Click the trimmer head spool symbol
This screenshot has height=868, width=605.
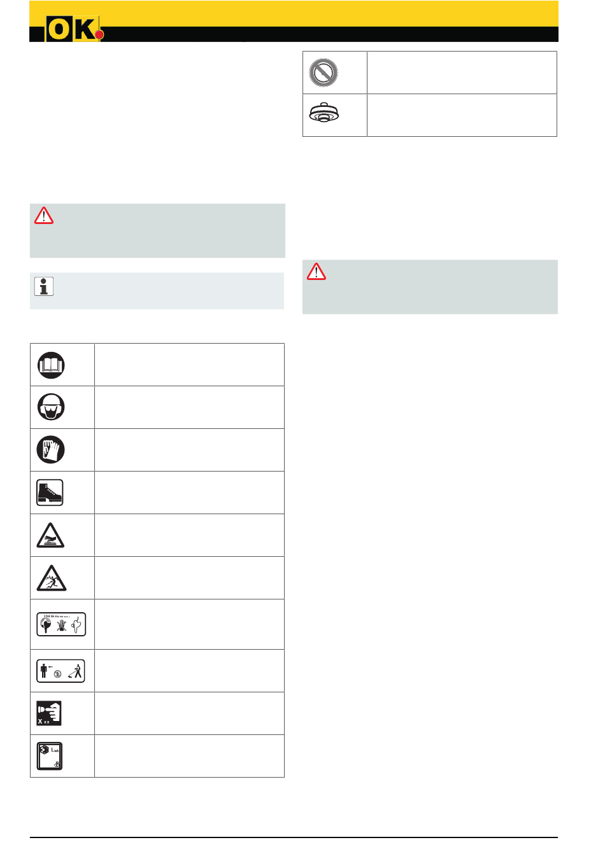(324, 113)
